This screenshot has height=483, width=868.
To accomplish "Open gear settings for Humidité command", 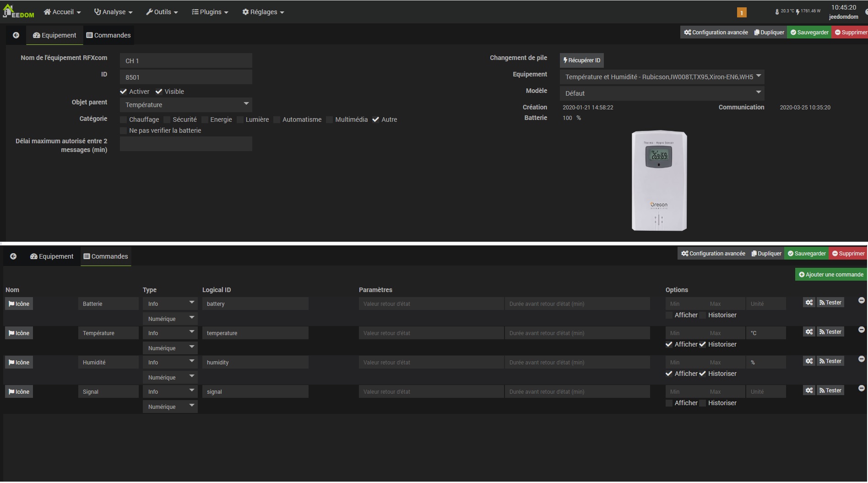I will (x=809, y=361).
